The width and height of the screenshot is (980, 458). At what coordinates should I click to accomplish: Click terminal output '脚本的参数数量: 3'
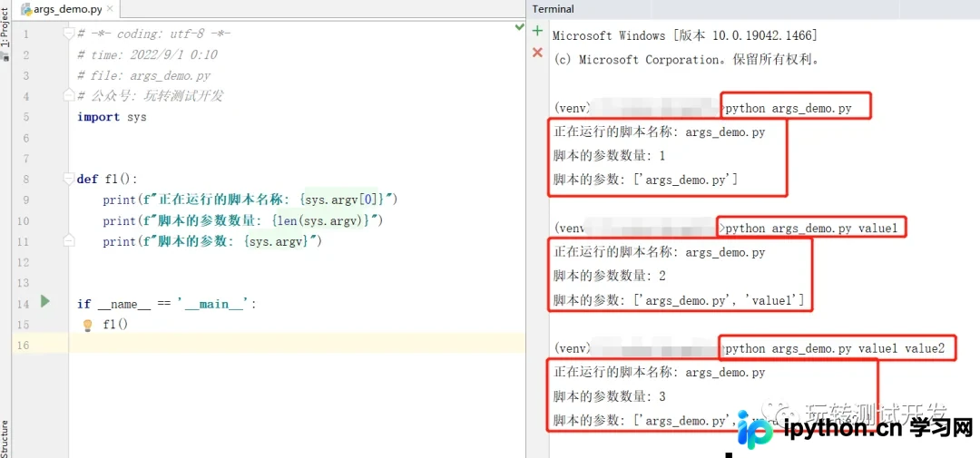tap(610, 396)
